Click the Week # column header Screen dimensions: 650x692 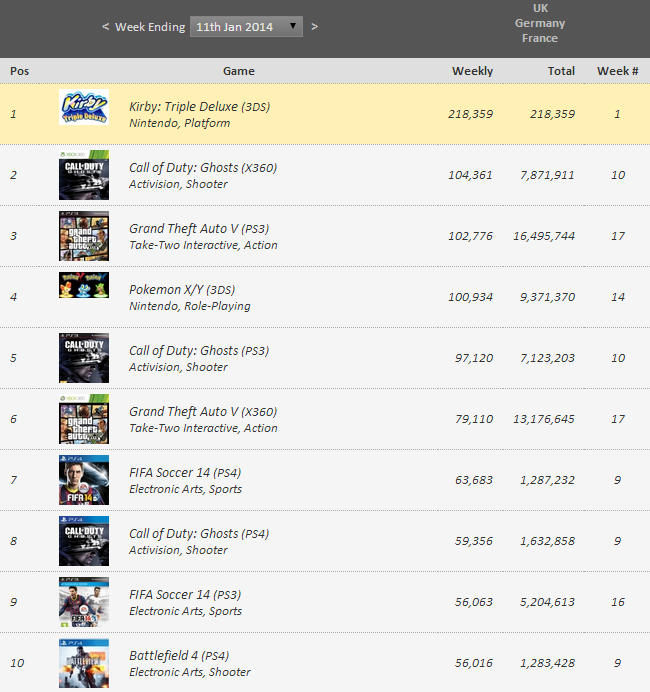pyautogui.click(x=617, y=71)
